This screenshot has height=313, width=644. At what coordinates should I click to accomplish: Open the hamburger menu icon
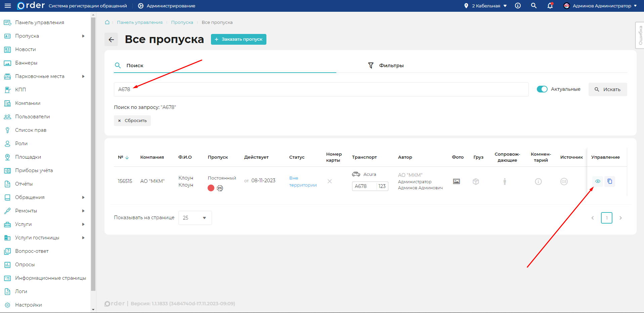pos(7,6)
